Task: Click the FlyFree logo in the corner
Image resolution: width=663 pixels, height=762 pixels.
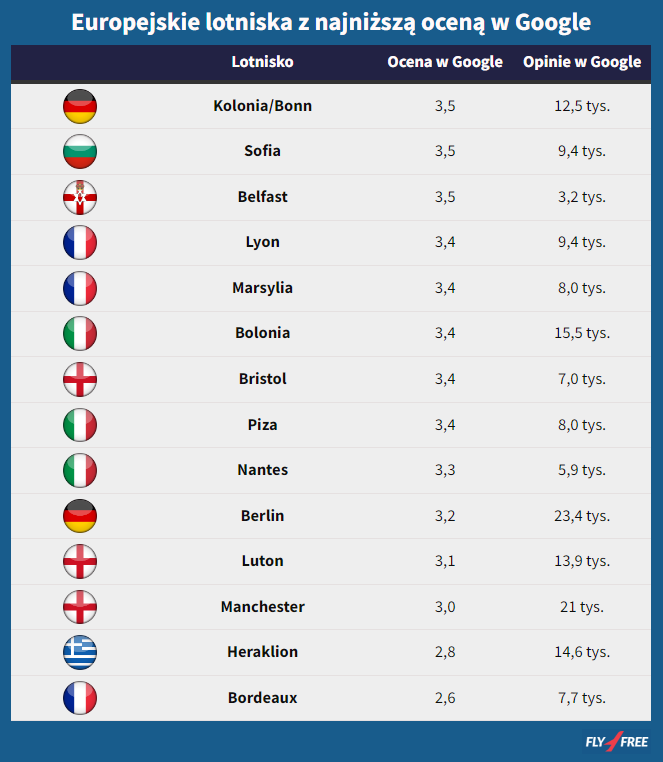Action: tap(616, 742)
